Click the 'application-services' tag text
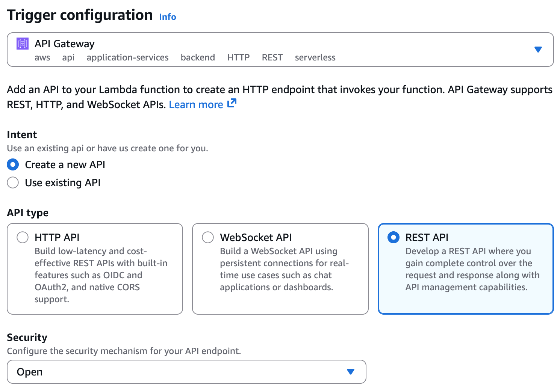 [x=127, y=57]
